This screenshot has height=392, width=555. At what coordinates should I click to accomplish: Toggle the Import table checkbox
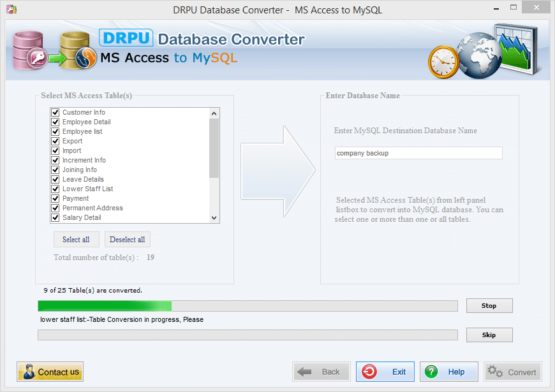(56, 150)
